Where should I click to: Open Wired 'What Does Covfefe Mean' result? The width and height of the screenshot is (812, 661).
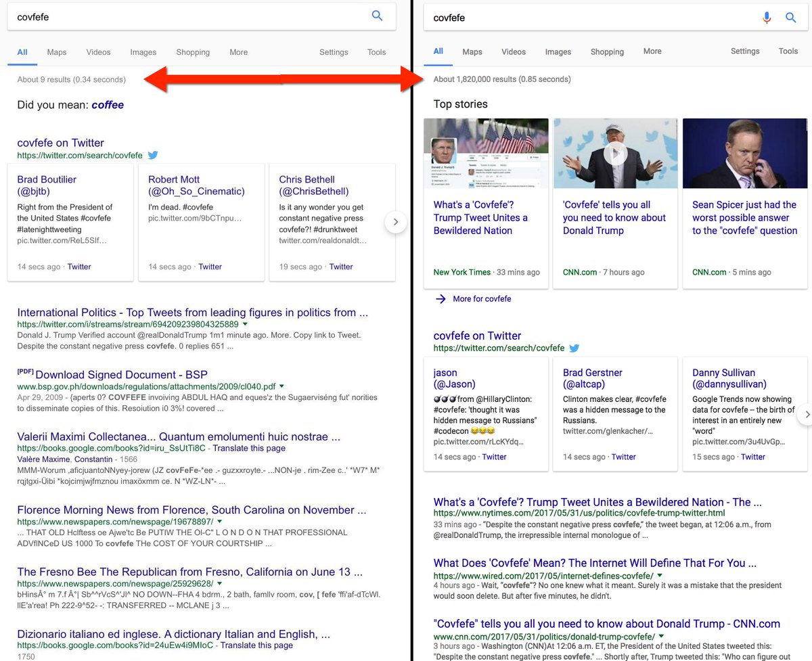point(595,563)
